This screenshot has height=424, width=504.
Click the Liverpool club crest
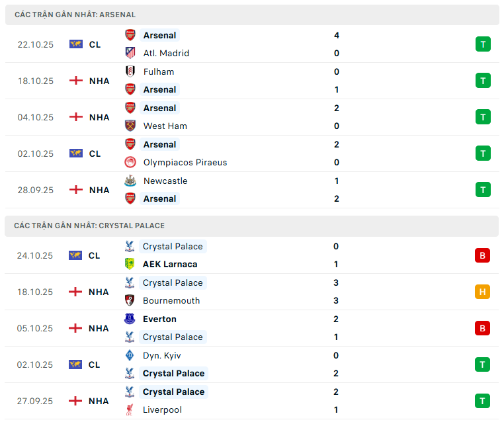(x=130, y=409)
